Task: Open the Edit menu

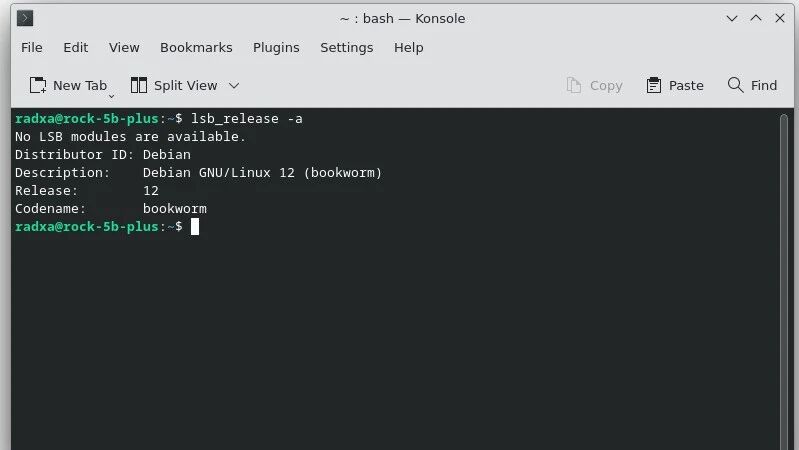Action: (76, 48)
